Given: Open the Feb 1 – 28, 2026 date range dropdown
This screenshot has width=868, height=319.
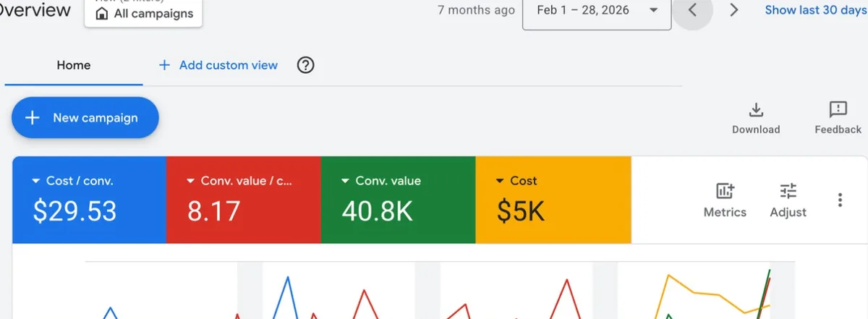Looking at the screenshot, I should [597, 11].
